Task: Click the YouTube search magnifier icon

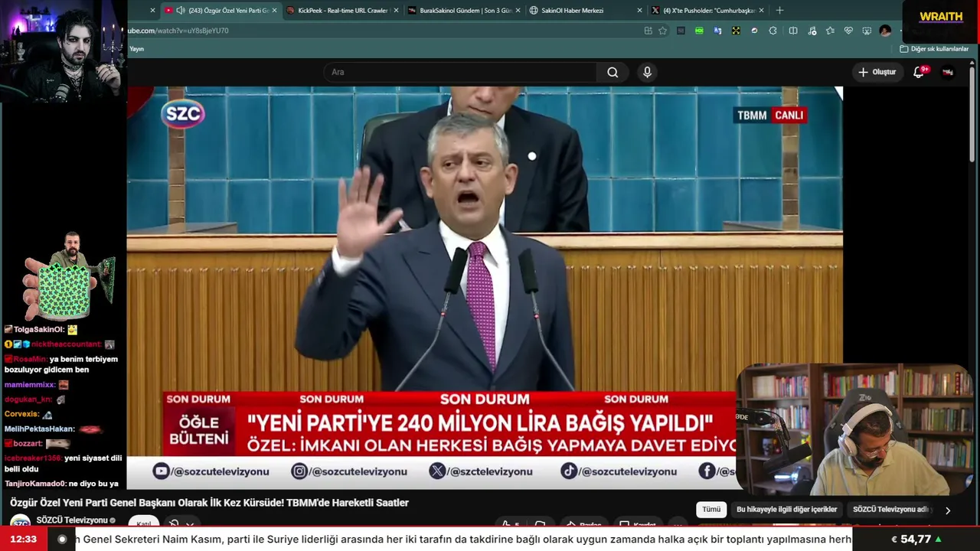Action: click(x=612, y=72)
